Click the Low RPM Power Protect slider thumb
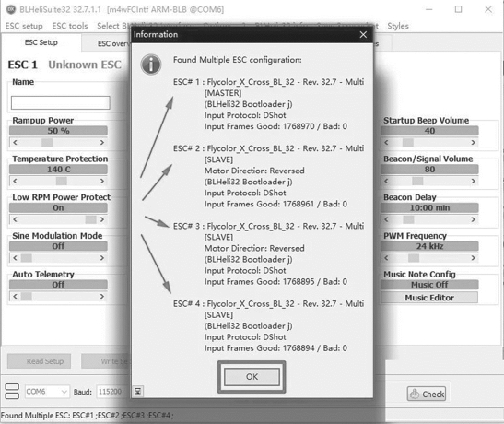The height and width of the screenshot is (424, 504). [90, 219]
